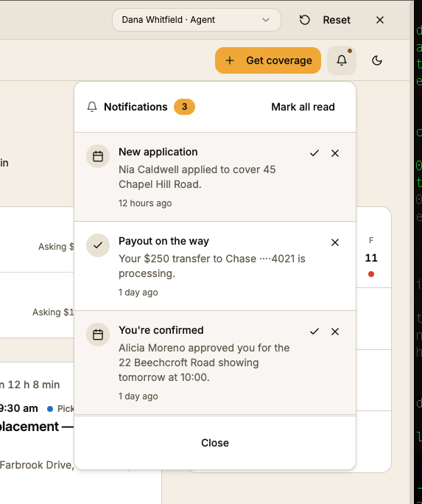This screenshot has width=422, height=504.
Task: Close the top bar with the X
Action: pyautogui.click(x=379, y=20)
